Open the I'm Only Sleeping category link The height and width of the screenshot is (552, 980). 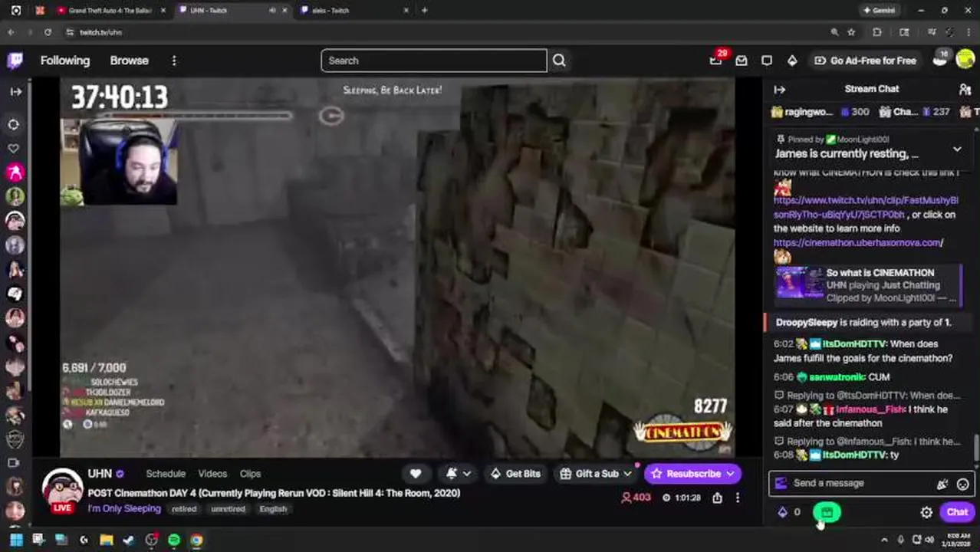(x=124, y=508)
